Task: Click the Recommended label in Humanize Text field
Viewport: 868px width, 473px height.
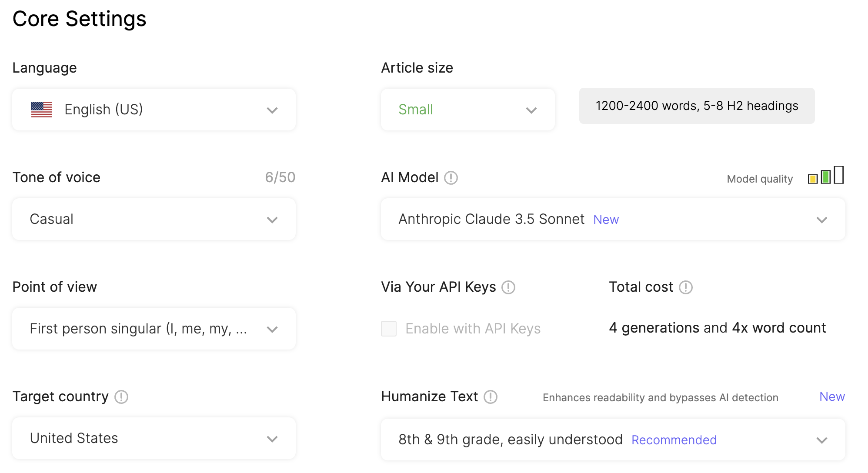Action: point(674,440)
